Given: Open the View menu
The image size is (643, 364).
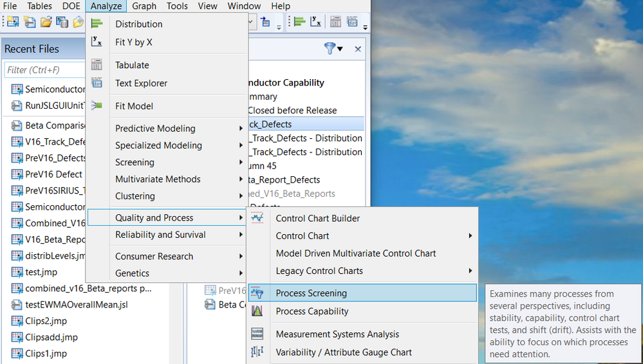Looking at the screenshot, I should click(x=207, y=6).
